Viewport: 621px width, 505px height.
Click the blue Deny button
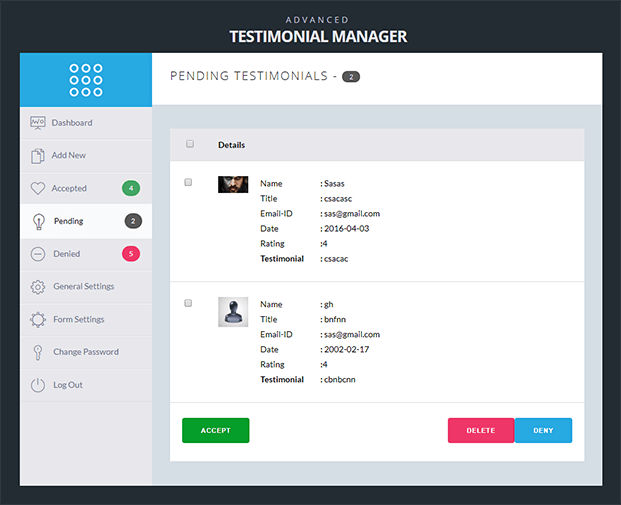(x=543, y=430)
